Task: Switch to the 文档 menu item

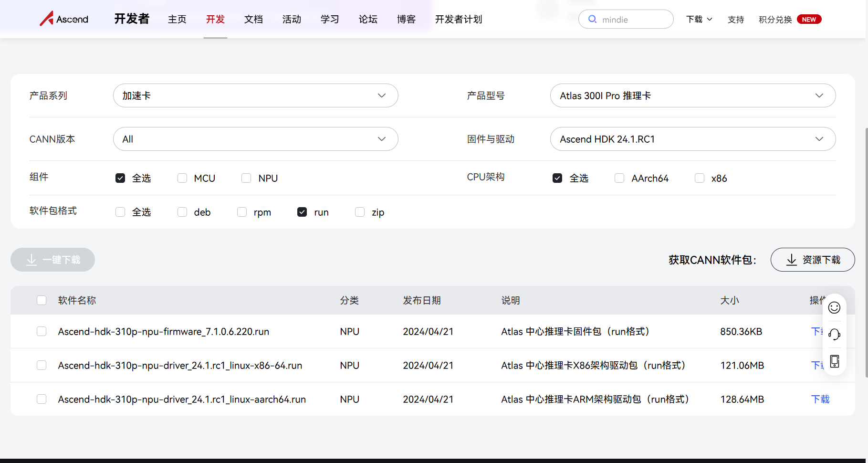Action: pyautogui.click(x=253, y=19)
